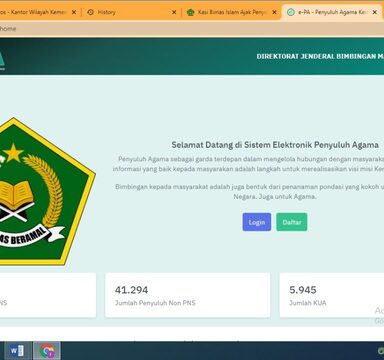The image size is (384, 360).
Task: Switch to the History tab
Action: click(130, 12)
